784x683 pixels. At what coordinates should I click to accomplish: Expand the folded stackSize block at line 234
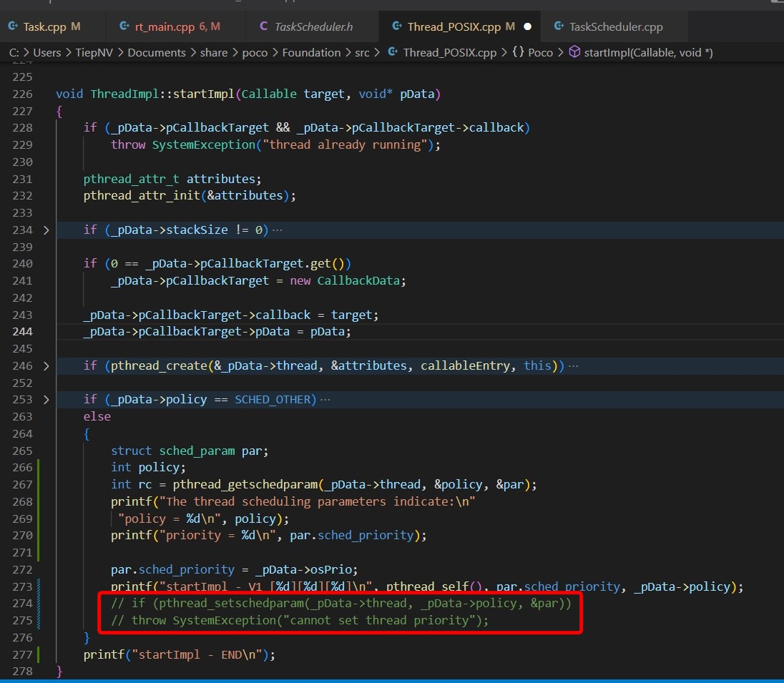point(46,230)
